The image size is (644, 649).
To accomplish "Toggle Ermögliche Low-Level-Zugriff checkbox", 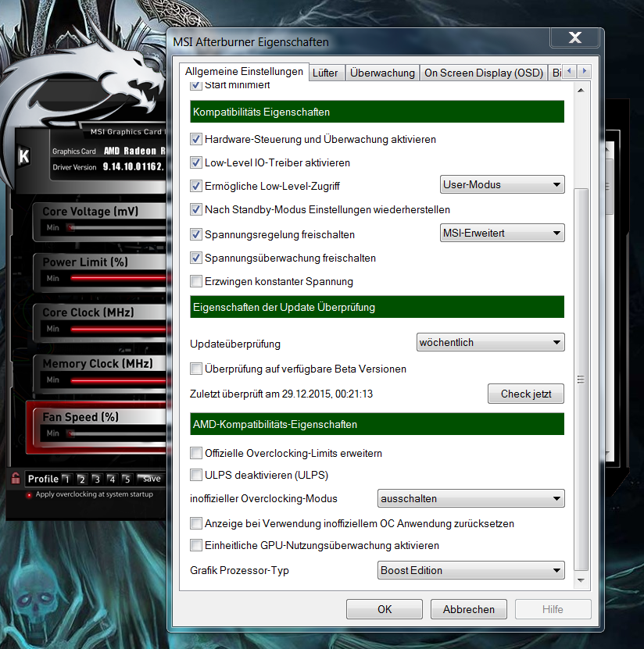I will (x=196, y=186).
